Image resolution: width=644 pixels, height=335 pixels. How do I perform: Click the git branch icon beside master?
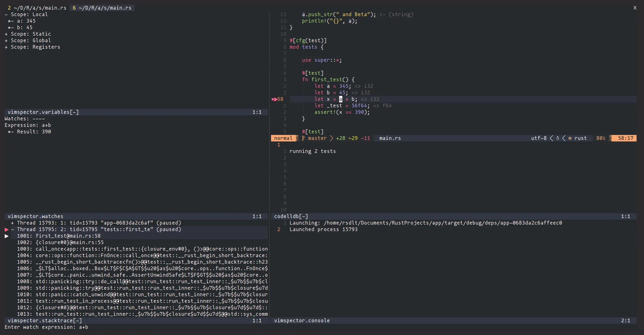[x=303, y=138]
